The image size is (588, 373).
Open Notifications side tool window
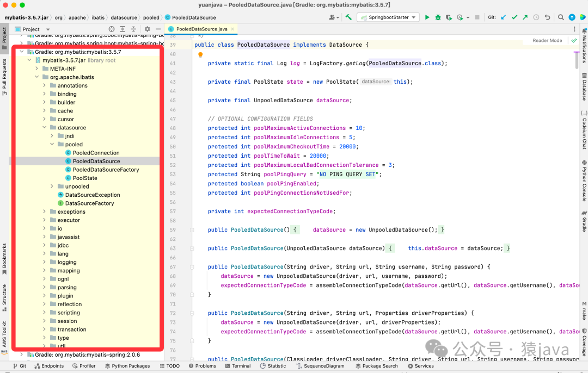pos(584,45)
